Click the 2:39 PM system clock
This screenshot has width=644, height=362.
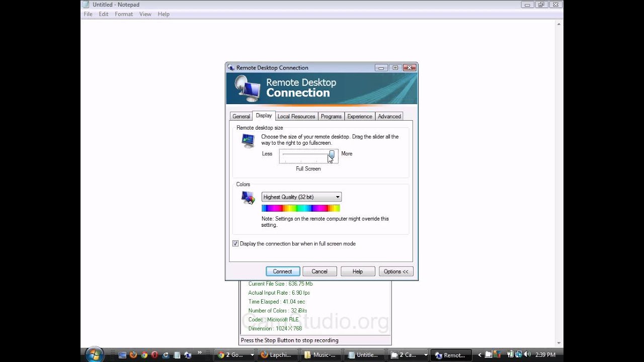click(545, 355)
